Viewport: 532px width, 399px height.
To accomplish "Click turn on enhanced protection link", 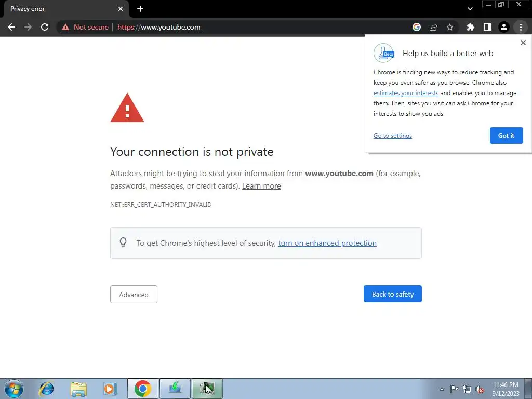I will tap(327, 243).
